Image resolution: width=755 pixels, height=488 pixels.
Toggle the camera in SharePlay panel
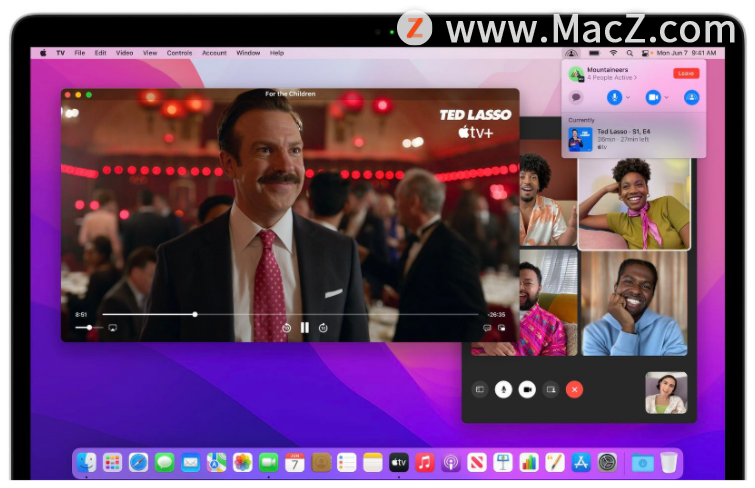(653, 97)
